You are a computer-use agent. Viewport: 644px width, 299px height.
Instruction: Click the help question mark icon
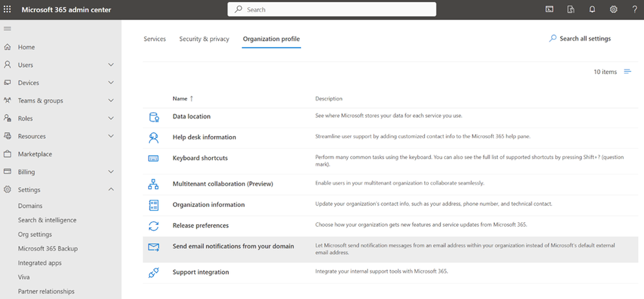[634, 10]
